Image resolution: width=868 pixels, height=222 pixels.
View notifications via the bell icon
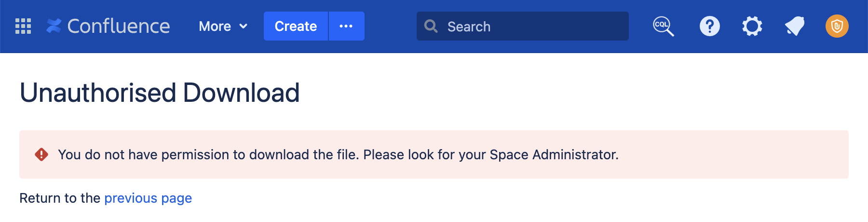[x=794, y=26]
